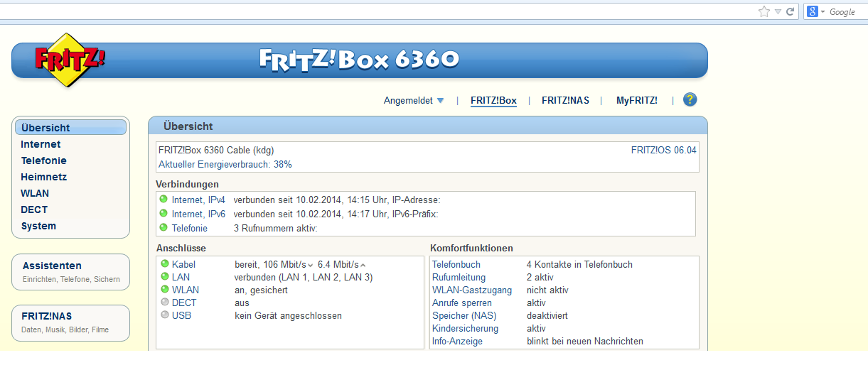Viewport: 868px width, 365px height.
Task: Click green status LED next to Internet, IPv4
Action: tap(164, 200)
